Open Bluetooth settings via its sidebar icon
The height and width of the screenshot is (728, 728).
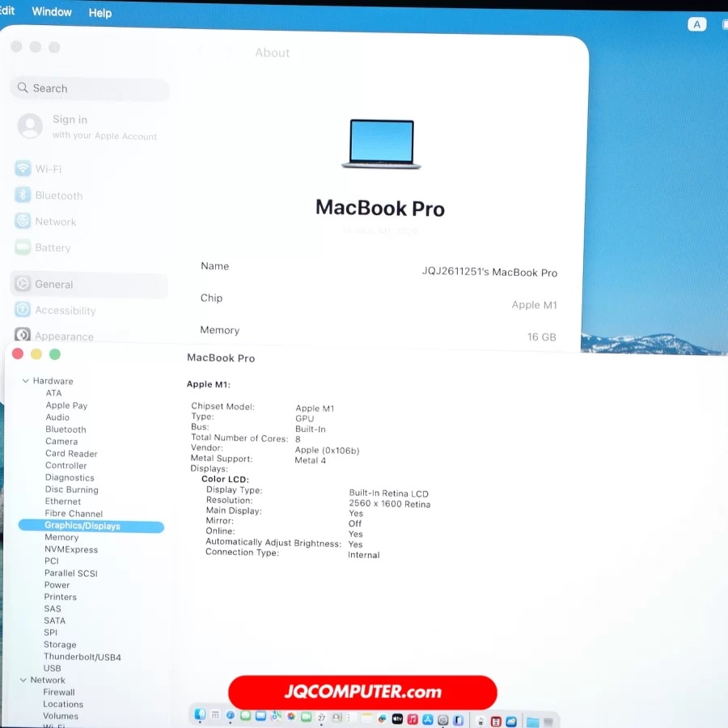(23, 196)
